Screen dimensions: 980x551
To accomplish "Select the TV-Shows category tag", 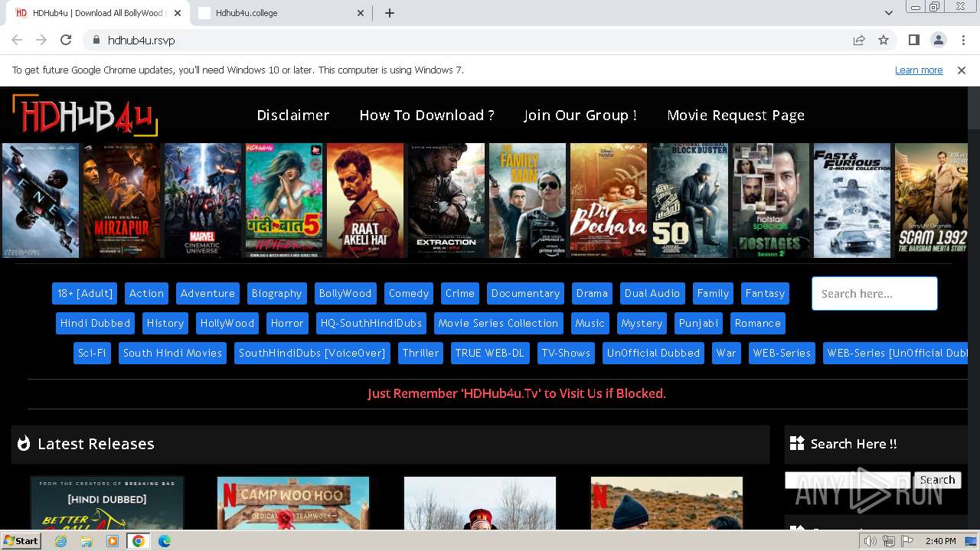I will click(x=567, y=353).
